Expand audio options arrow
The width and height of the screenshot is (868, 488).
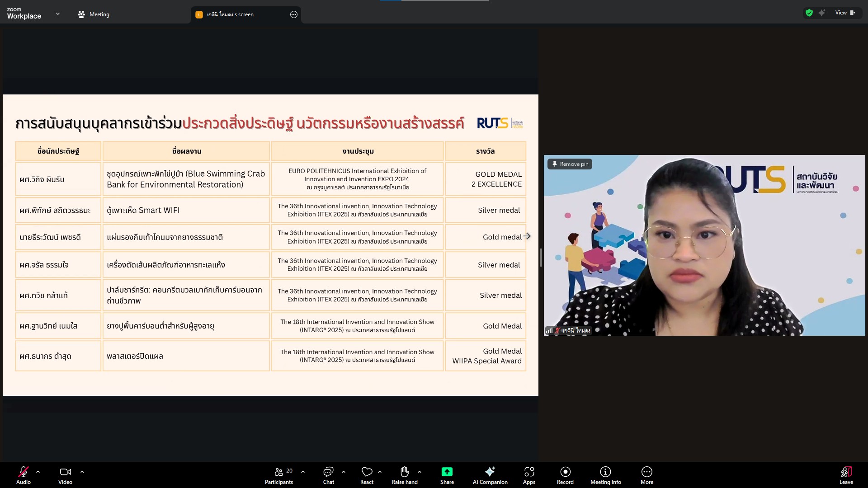coord(38,472)
